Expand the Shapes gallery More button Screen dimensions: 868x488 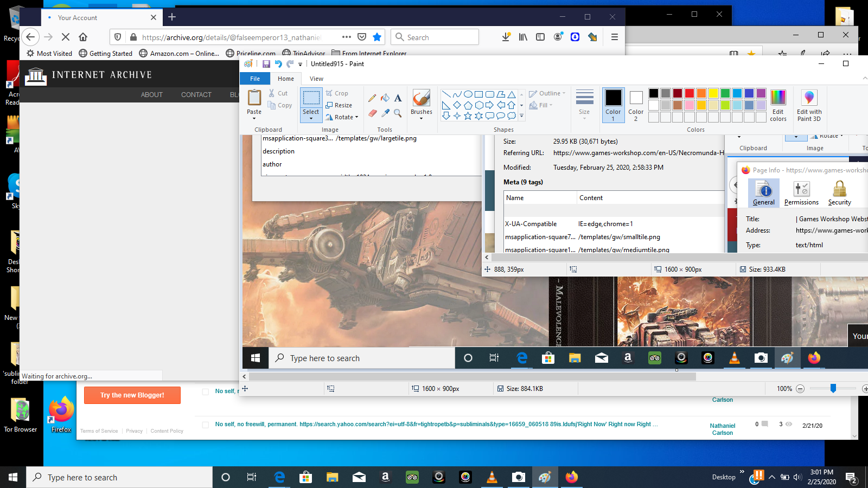(x=521, y=116)
